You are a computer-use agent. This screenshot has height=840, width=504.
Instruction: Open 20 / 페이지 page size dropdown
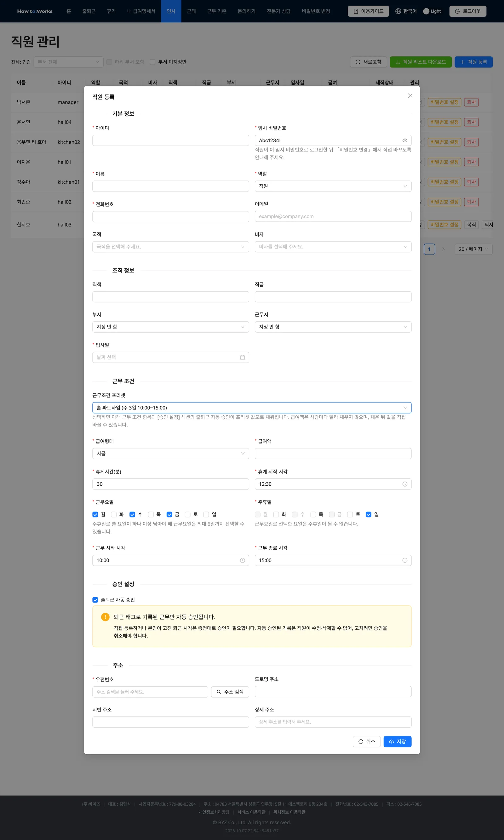[473, 249]
